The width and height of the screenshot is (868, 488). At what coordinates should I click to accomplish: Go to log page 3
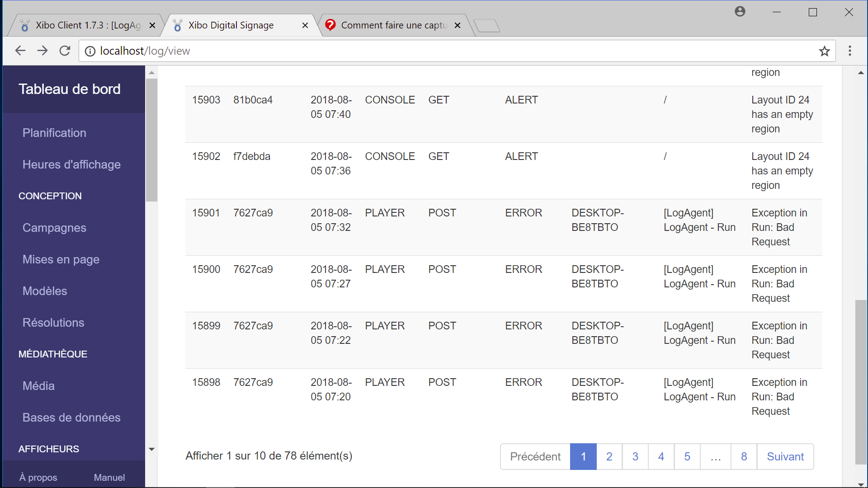(635, 457)
